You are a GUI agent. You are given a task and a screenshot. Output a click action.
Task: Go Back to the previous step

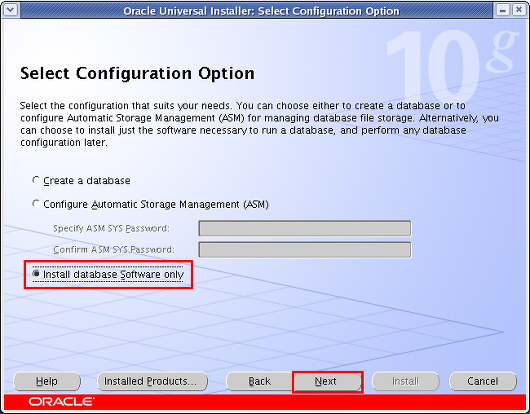tap(259, 381)
